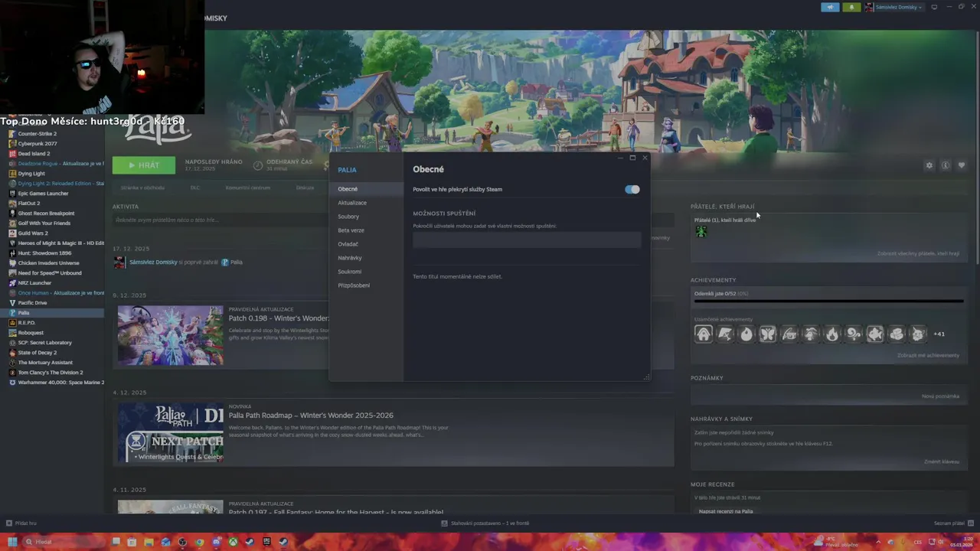Select State of Decay 2 entry
Viewport: 980px width, 551px height.
click(52, 353)
